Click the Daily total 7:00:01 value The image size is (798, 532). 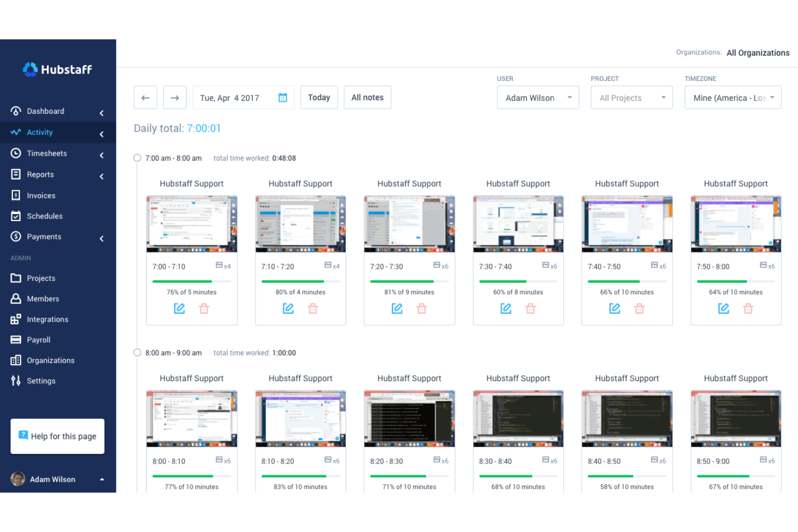coord(204,128)
